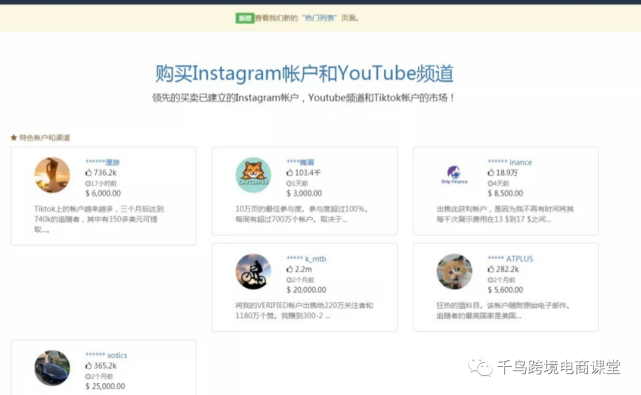The height and width of the screenshot is (395, 641).
Task: Click description starting "将我的VERIFIED帐户"
Action: pos(304,310)
